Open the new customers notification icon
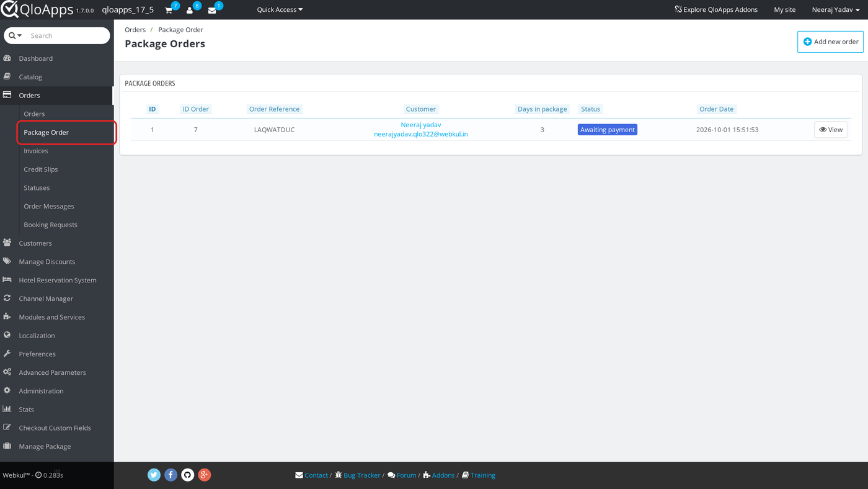The width and height of the screenshot is (868, 489). click(190, 10)
